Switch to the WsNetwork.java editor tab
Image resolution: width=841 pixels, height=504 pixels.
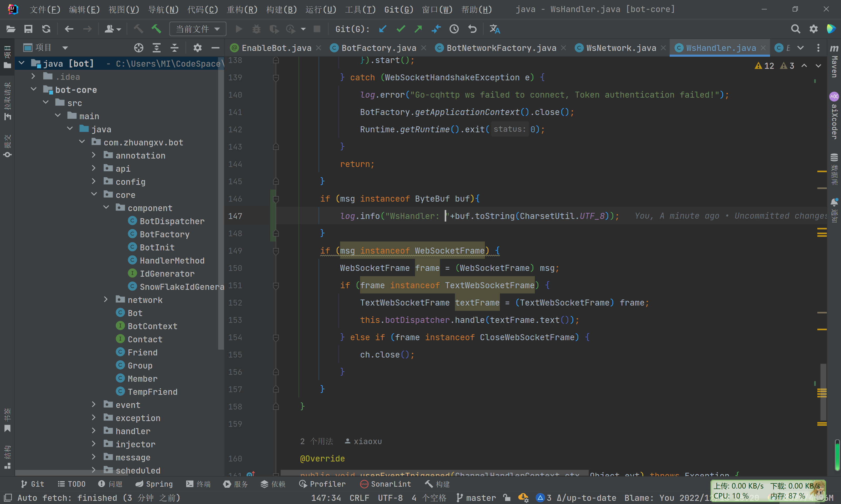[621, 48]
